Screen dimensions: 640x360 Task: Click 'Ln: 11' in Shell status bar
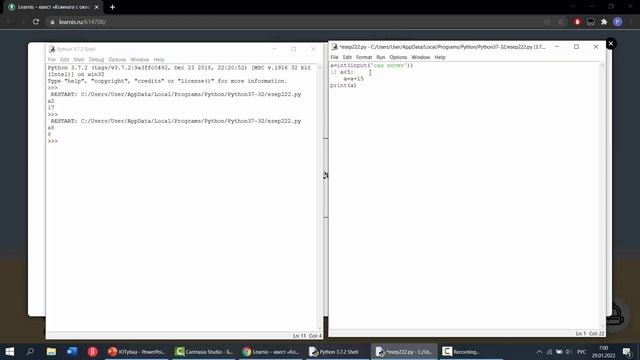pos(299,336)
